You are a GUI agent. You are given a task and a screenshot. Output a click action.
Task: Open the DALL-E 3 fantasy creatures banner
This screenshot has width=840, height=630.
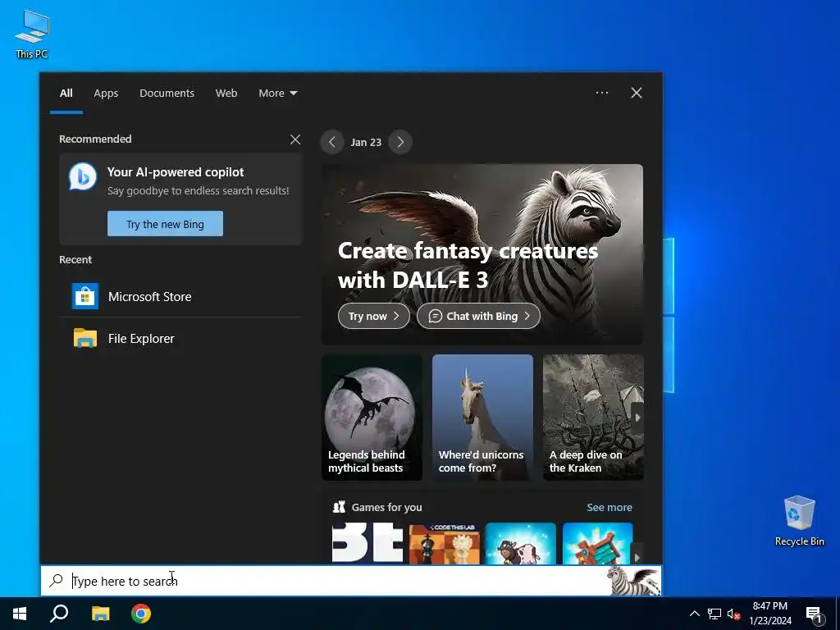[482, 254]
